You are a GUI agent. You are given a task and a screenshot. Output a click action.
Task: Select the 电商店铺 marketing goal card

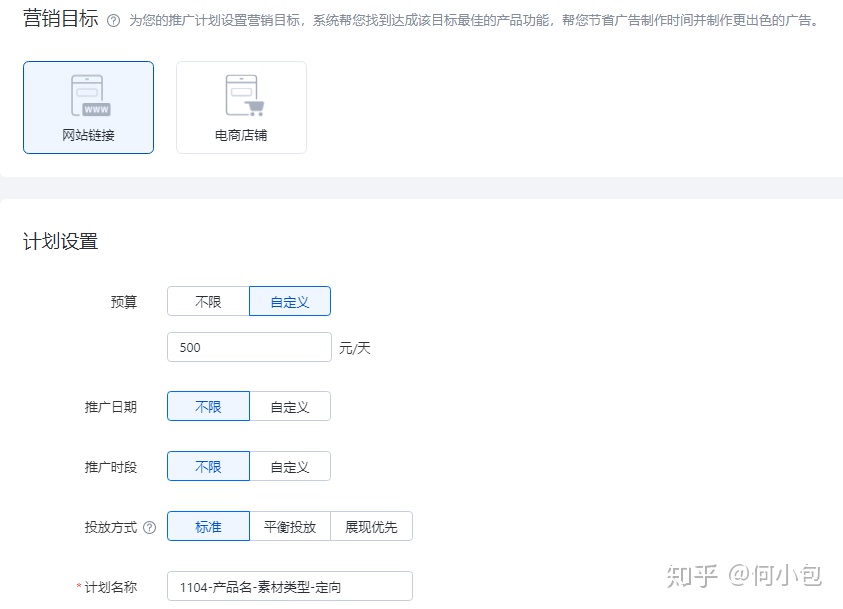241,108
